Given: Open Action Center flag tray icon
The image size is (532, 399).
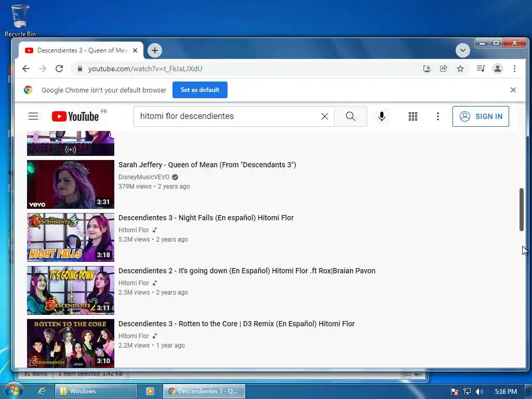Looking at the screenshot, I should point(455,392).
